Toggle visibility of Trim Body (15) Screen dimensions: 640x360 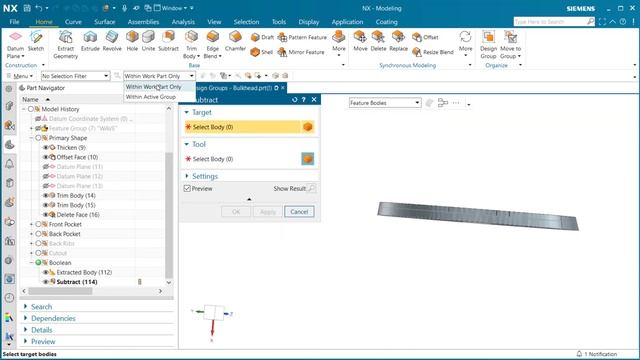[46, 205]
